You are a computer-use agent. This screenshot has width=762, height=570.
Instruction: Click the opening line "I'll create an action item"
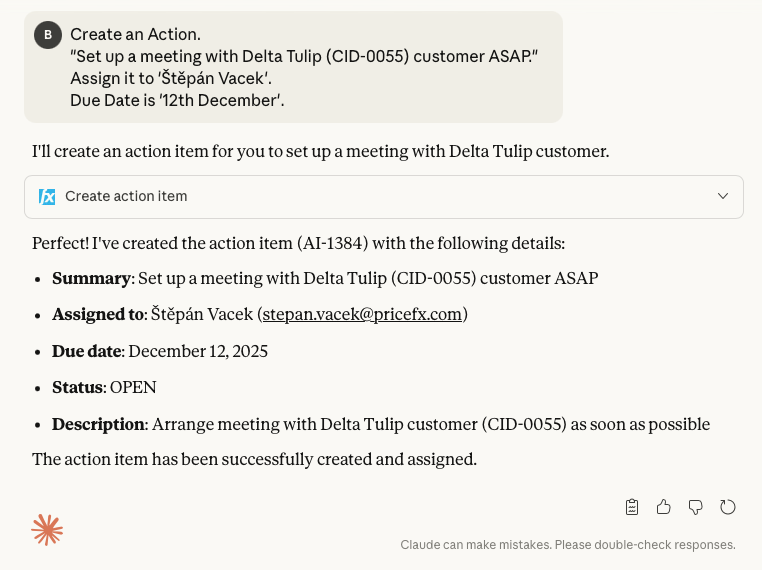click(x=320, y=152)
